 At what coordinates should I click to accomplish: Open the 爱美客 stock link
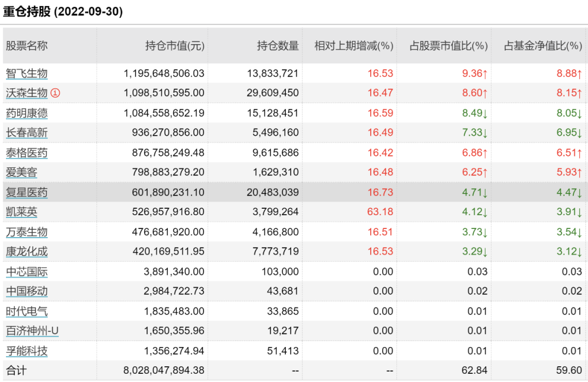[21, 172]
